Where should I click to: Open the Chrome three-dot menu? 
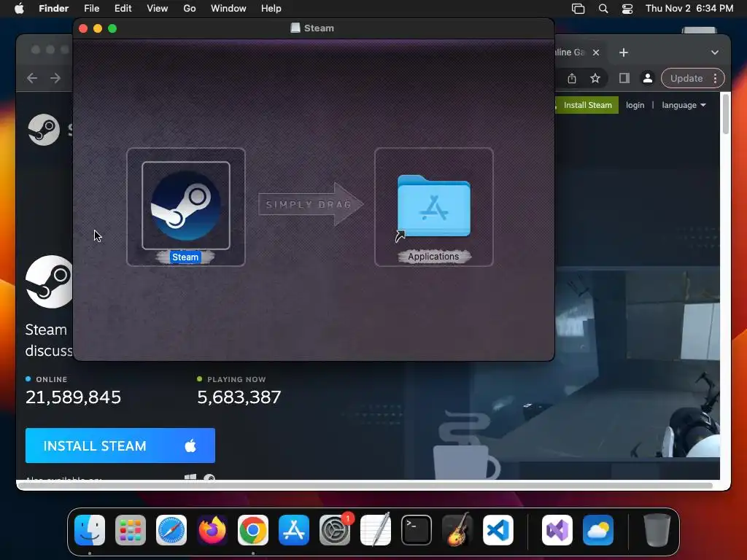point(715,79)
